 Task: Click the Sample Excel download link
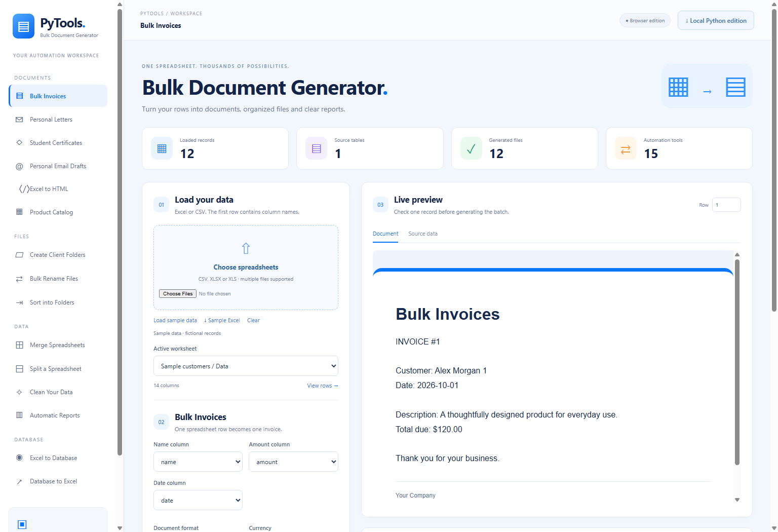pos(222,320)
